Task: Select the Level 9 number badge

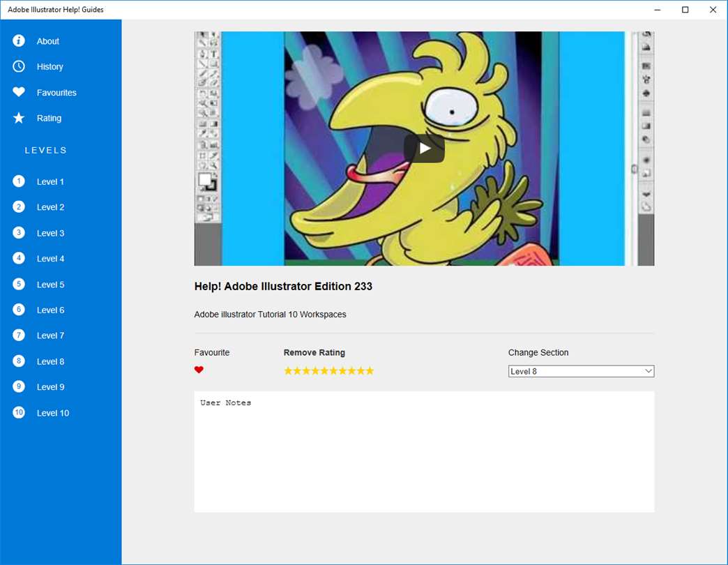Action: click(x=19, y=386)
